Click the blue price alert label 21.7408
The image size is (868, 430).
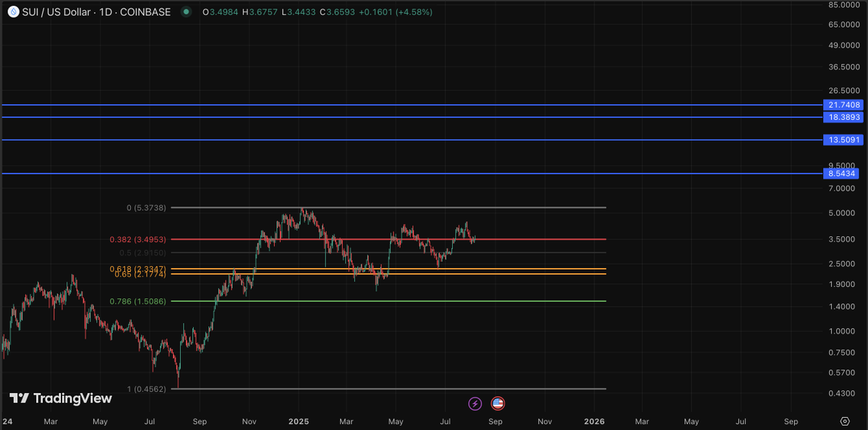point(843,105)
